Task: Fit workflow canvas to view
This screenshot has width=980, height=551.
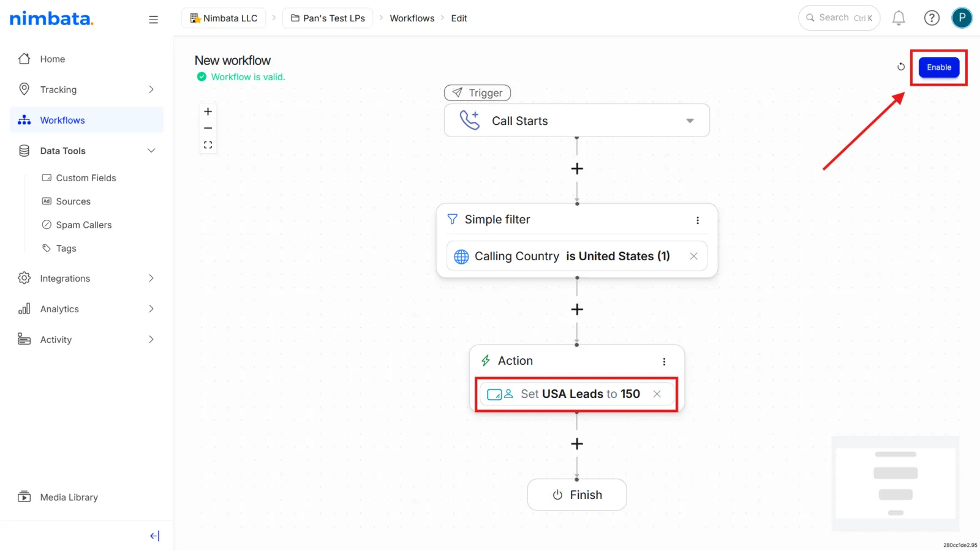Action: [x=208, y=145]
